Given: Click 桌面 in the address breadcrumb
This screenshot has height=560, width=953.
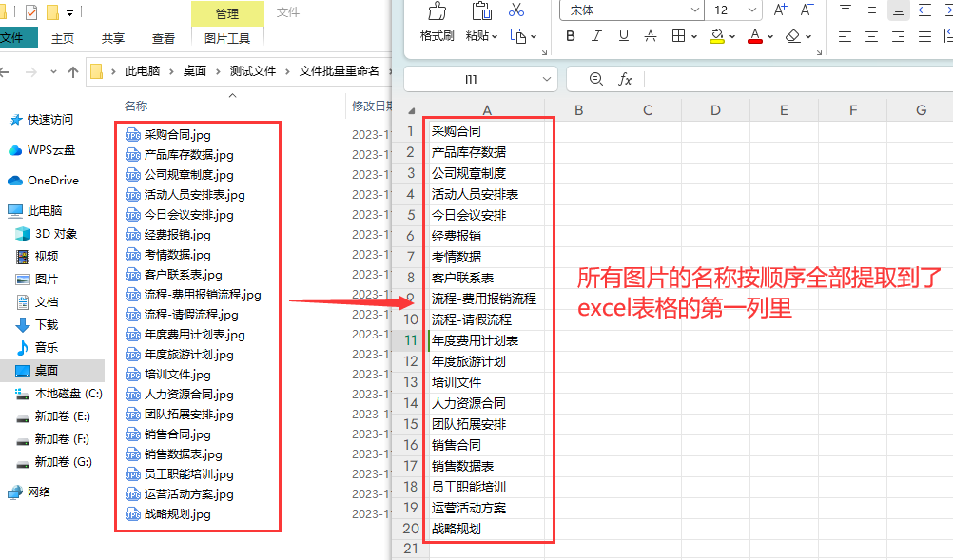Looking at the screenshot, I should 195,72.
